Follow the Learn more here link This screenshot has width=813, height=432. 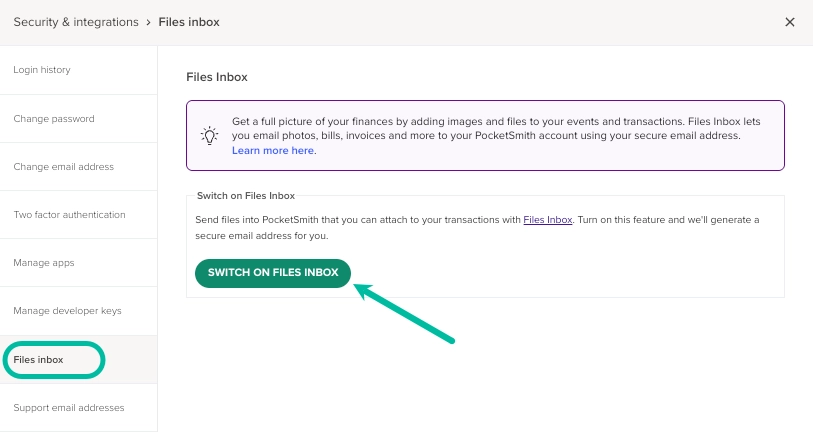pos(273,150)
